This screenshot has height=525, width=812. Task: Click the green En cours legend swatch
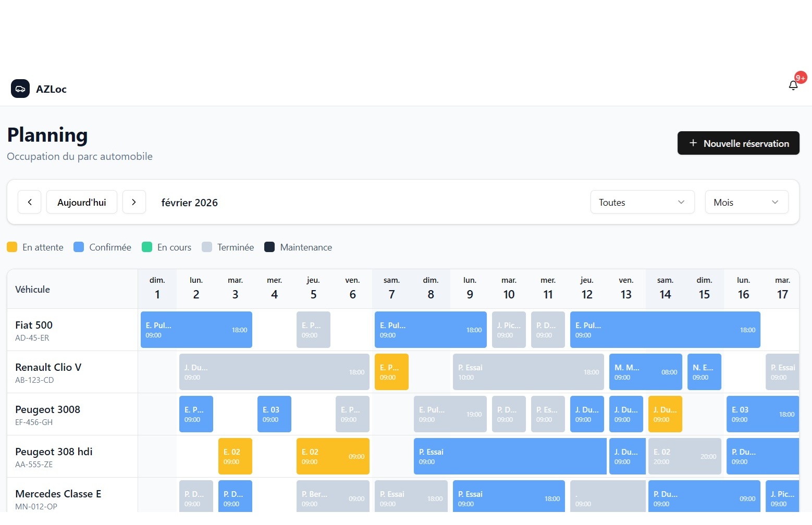point(147,247)
